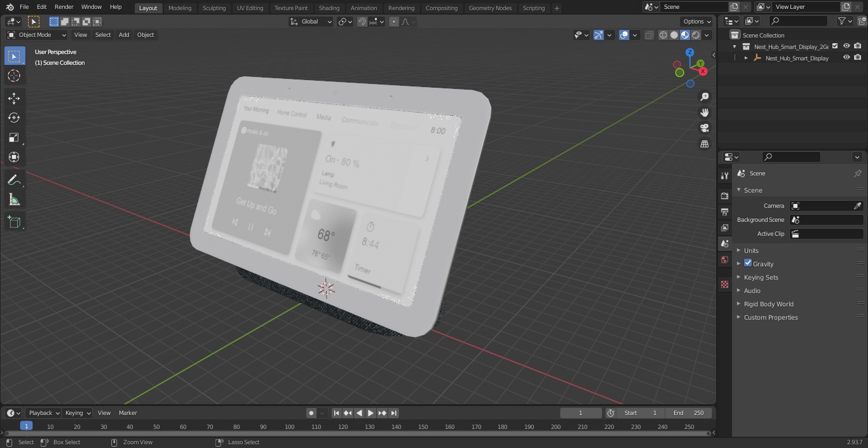868x448 pixels.
Task: Choose the Transform tool
Action: pos(14,157)
